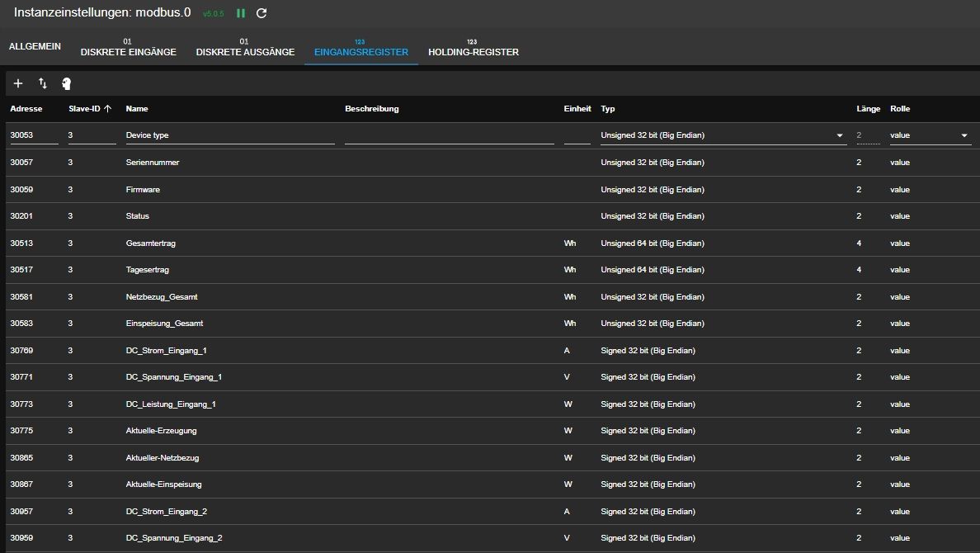Image resolution: width=980 pixels, height=553 pixels.
Task: Click the Wh unit of Netzbezug_Gesamt row
Action: [570, 297]
